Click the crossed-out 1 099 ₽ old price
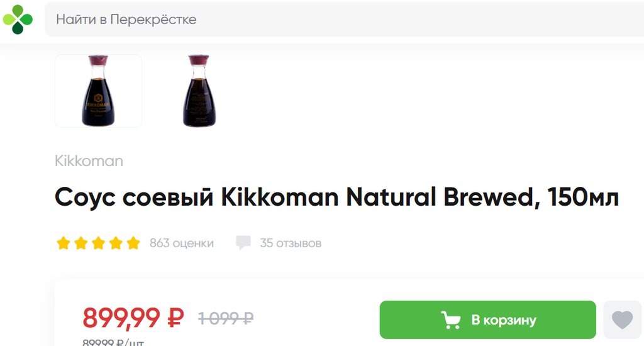Viewport: 644px width, 346px height. [226, 318]
